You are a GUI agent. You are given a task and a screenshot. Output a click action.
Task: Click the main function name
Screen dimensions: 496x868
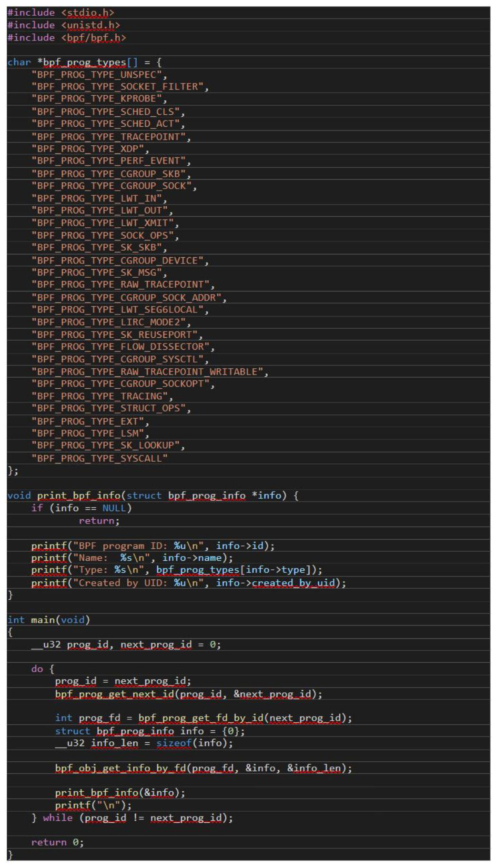click(x=43, y=620)
